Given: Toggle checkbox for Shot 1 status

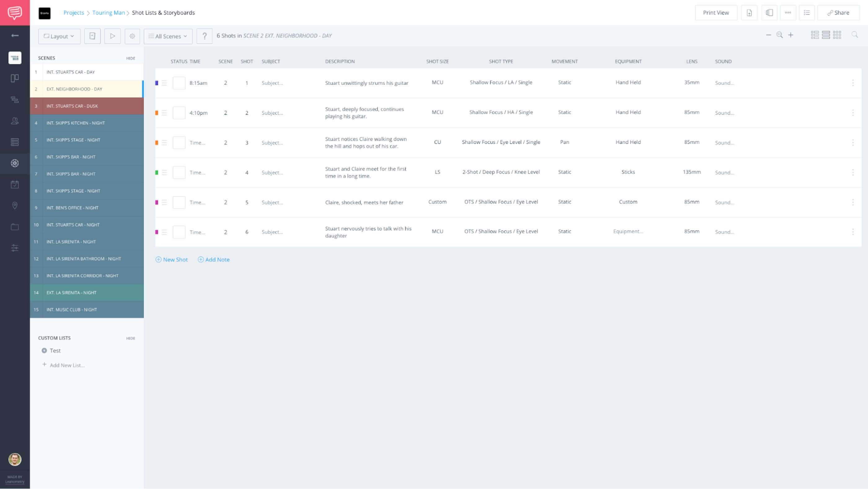Looking at the screenshot, I should [178, 82].
